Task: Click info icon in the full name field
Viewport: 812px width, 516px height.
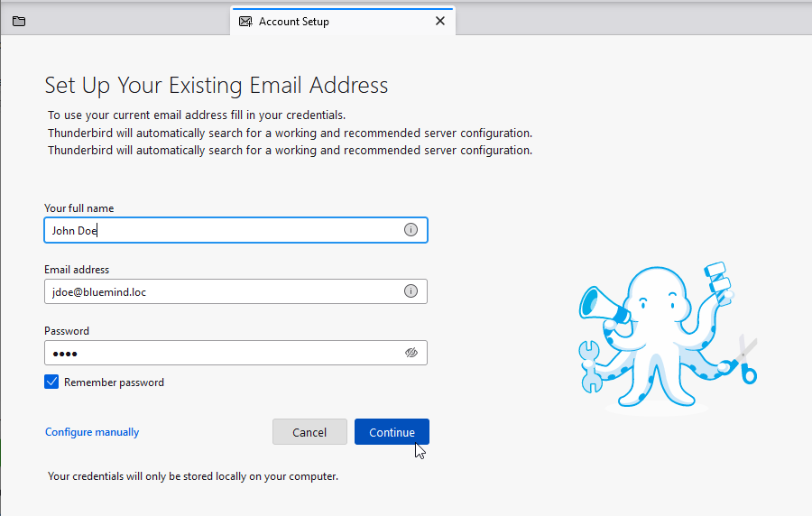Action: click(411, 230)
